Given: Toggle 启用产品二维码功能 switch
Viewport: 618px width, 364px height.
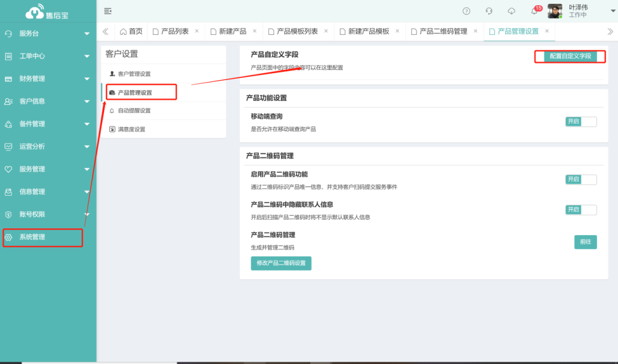Looking at the screenshot, I should coord(581,180).
